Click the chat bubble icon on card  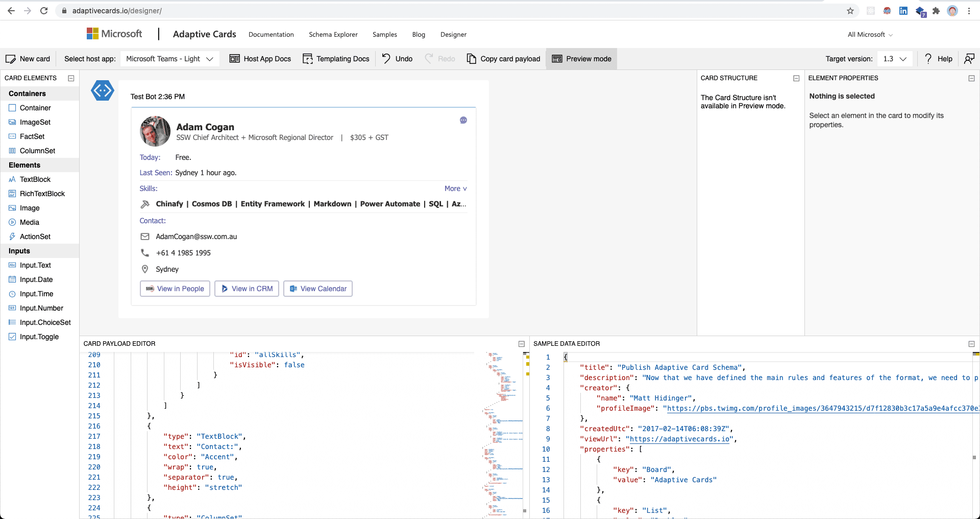click(x=463, y=120)
